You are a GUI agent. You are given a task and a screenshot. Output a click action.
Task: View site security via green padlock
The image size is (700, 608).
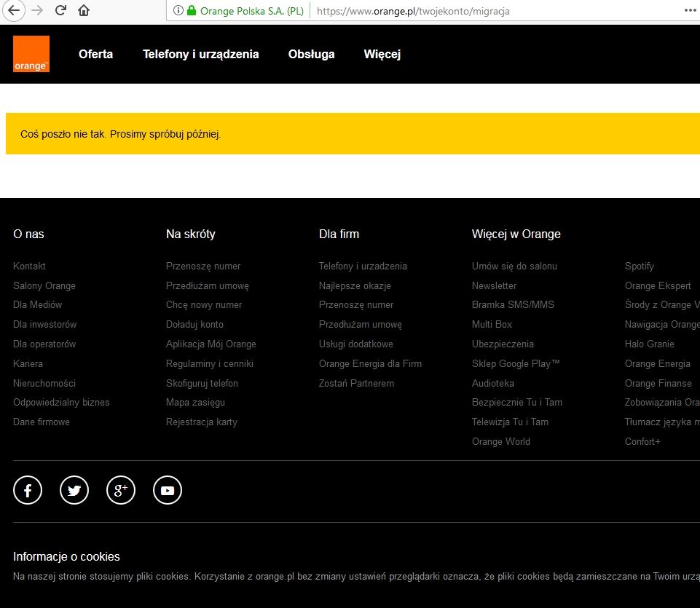(192, 11)
